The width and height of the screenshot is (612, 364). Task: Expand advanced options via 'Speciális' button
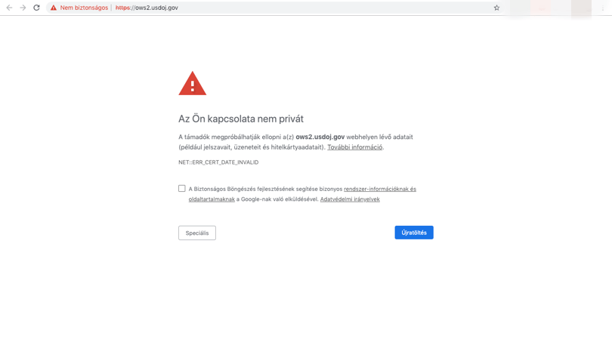(x=197, y=233)
